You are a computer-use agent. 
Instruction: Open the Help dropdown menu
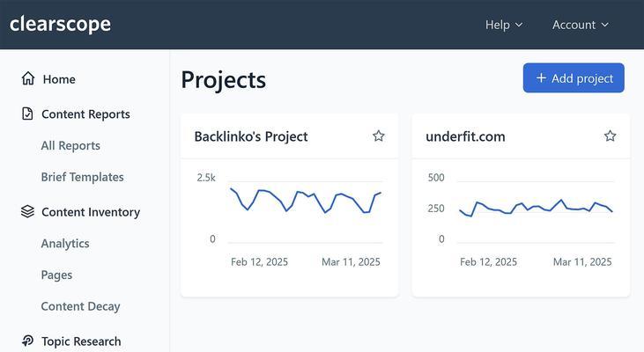pos(504,25)
